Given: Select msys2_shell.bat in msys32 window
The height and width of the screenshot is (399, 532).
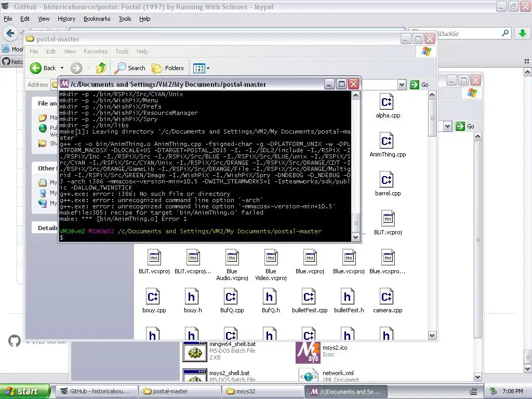Looking at the screenshot, I should 195,376.
